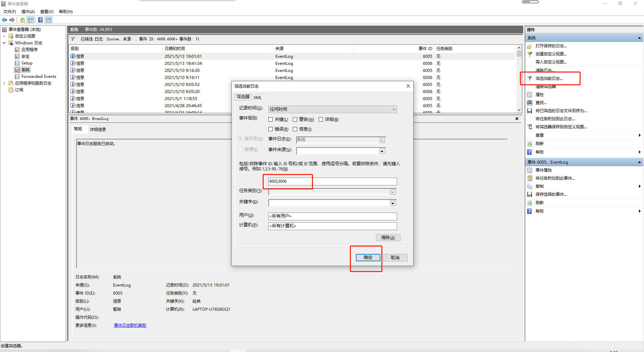Check the 详细 event level checkbox
The image size is (644, 352).
coord(321,120)
